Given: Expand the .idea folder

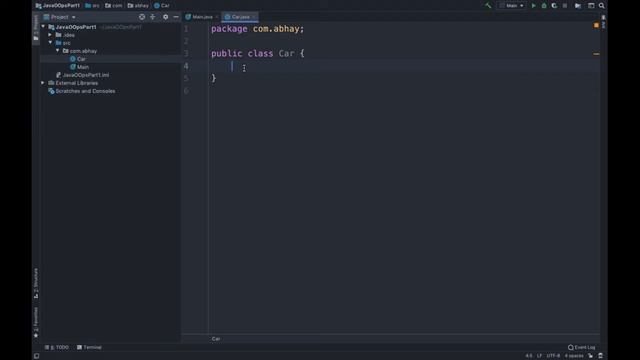Looking at the screenshot, I should 50,35.
